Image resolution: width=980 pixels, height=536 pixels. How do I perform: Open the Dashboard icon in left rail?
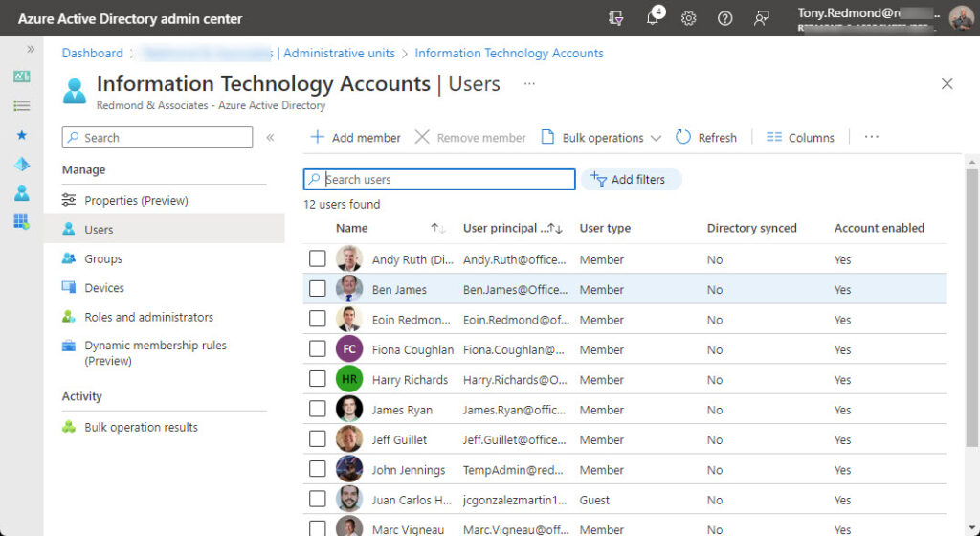pyautogui.click(x=22, y=77)
